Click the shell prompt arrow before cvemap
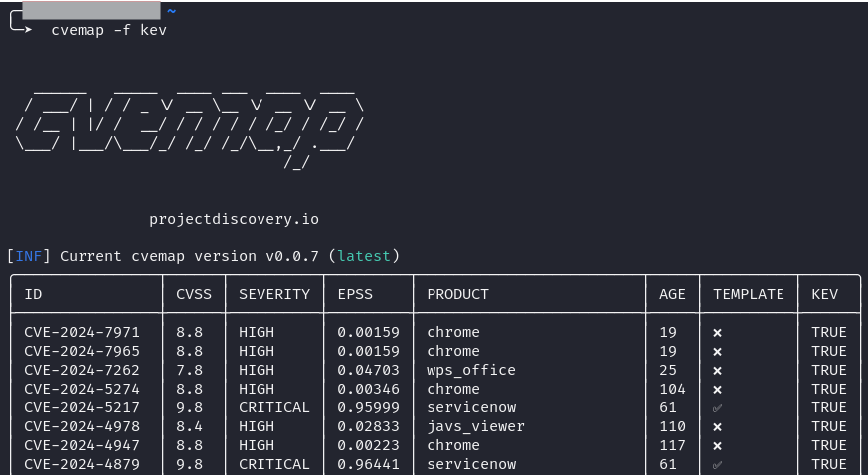Image resolution: width=868 pixels, height=475 pixels. pos(22,30)
